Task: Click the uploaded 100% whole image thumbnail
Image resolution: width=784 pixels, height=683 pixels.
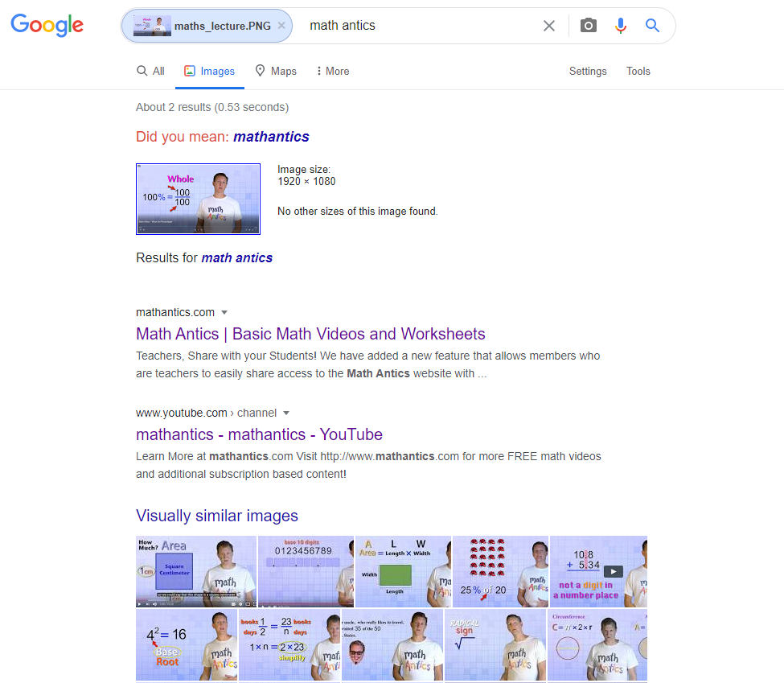Action: [198, 199]
